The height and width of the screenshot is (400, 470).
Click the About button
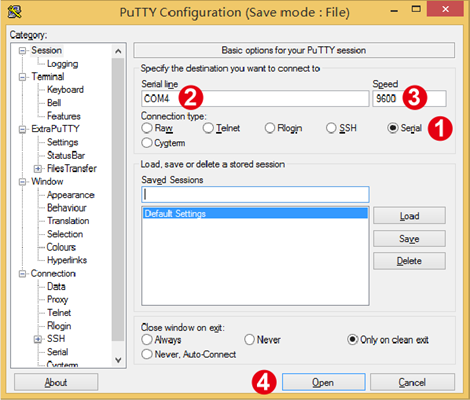pyautogui.click(x=56, y=382)
